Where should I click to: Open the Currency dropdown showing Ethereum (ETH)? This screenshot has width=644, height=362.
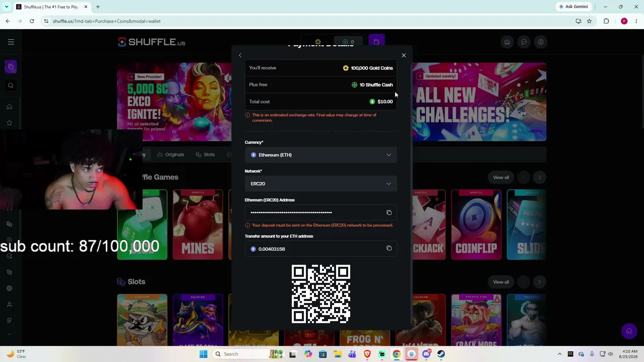(320, 155)
